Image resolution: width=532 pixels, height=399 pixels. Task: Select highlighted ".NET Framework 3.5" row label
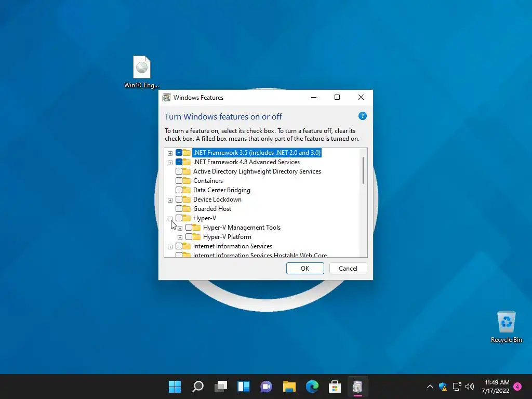point(257,153)
